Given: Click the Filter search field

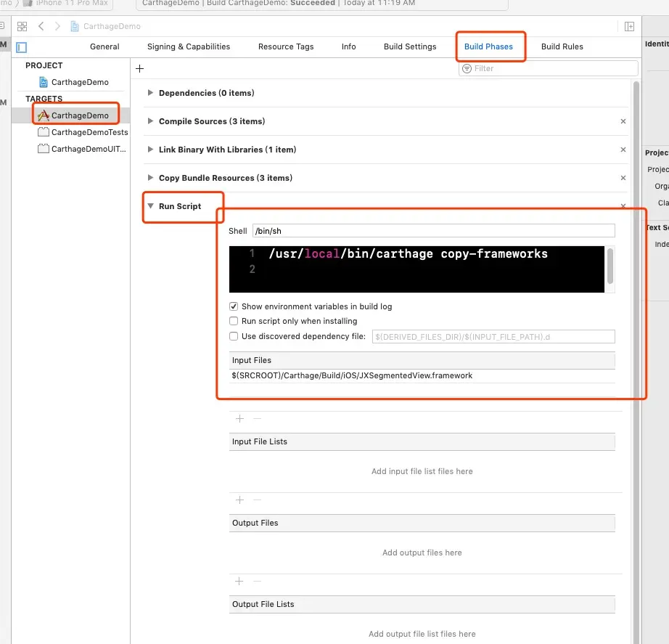Looking at the screenshot, I should point(549,68).
